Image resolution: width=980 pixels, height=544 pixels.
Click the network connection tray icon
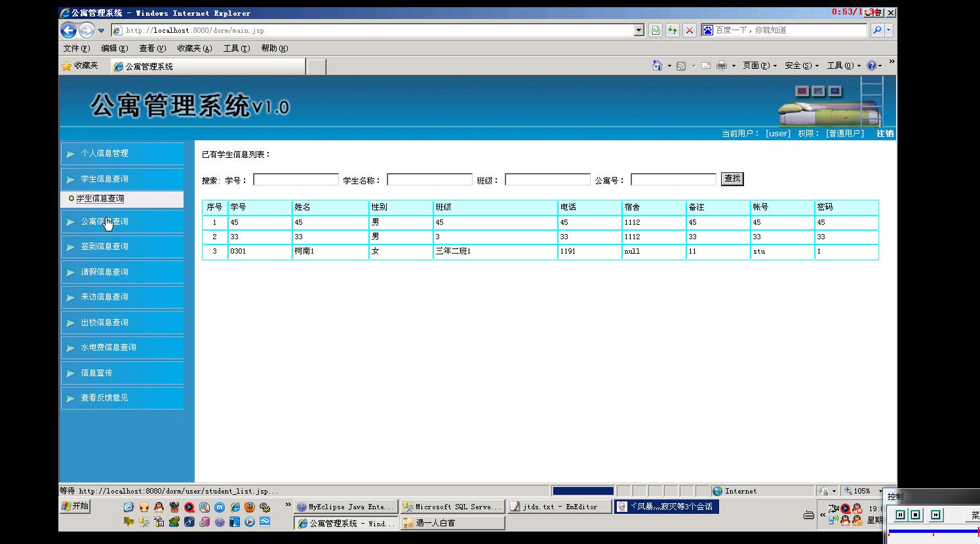pyautogui.click(x=833, y=521)
